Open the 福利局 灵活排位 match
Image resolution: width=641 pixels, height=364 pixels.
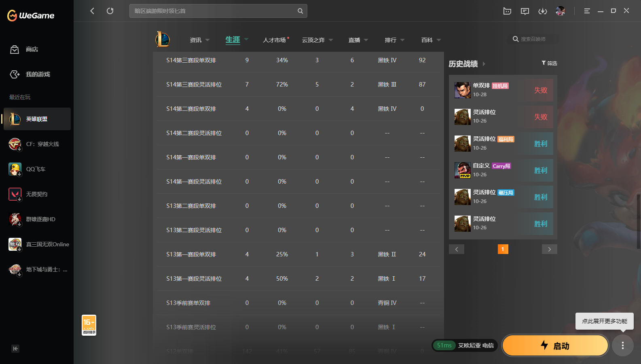tap(503, 144)
